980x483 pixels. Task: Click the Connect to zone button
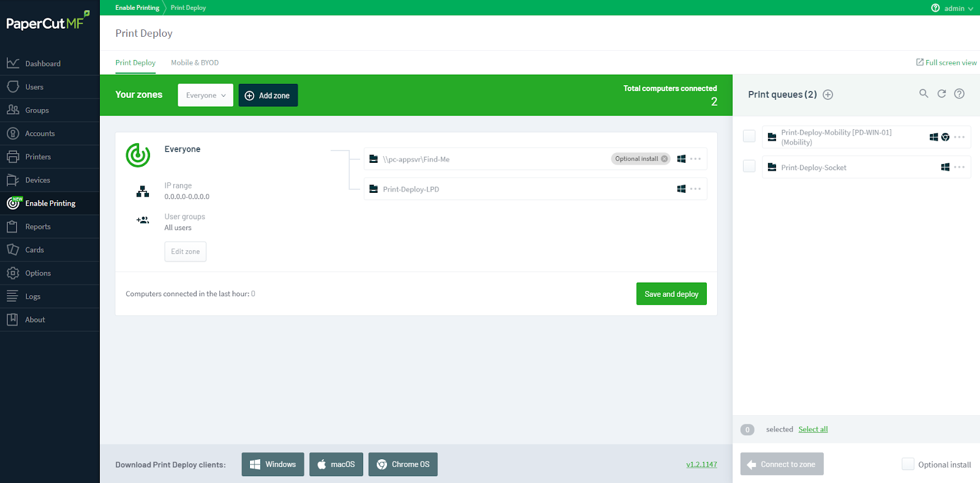782,464
